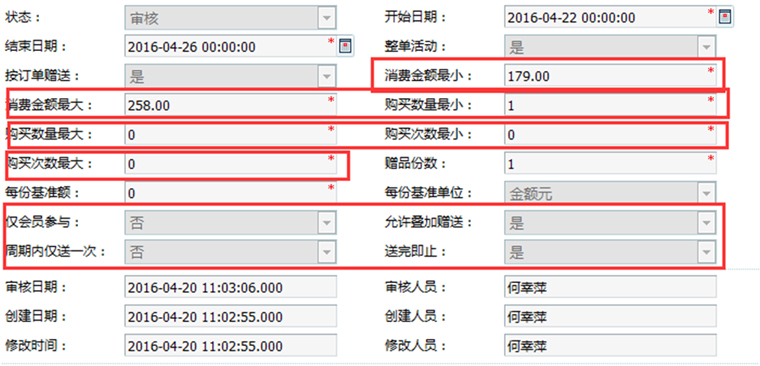Focus the 购买数量最小 input field

[610, 105]
